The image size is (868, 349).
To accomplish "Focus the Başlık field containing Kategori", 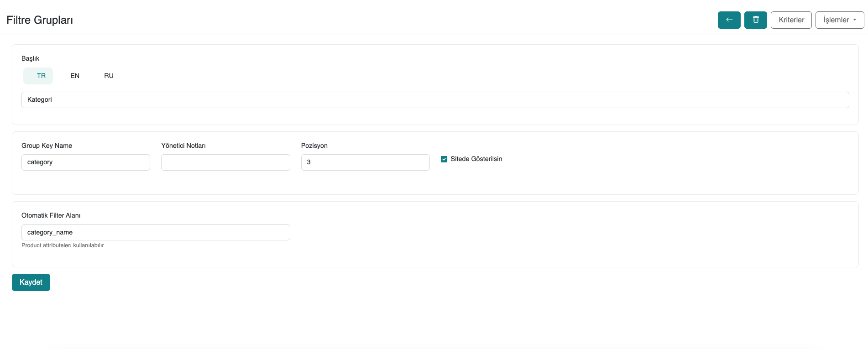I will 434,100.
